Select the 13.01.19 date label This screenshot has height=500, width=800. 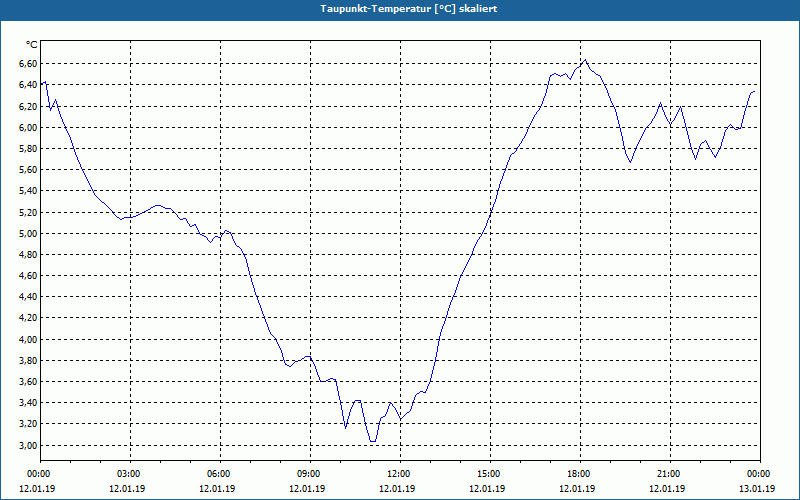[757, 489]
